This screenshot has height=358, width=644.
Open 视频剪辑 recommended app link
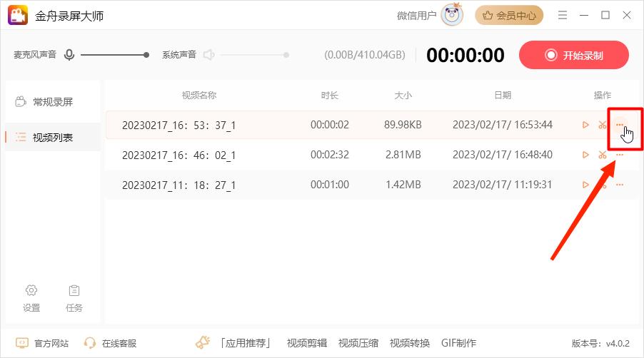(307, 343)
